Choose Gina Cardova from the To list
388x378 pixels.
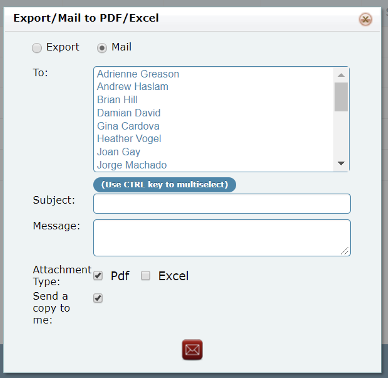[x=215, y=126]
